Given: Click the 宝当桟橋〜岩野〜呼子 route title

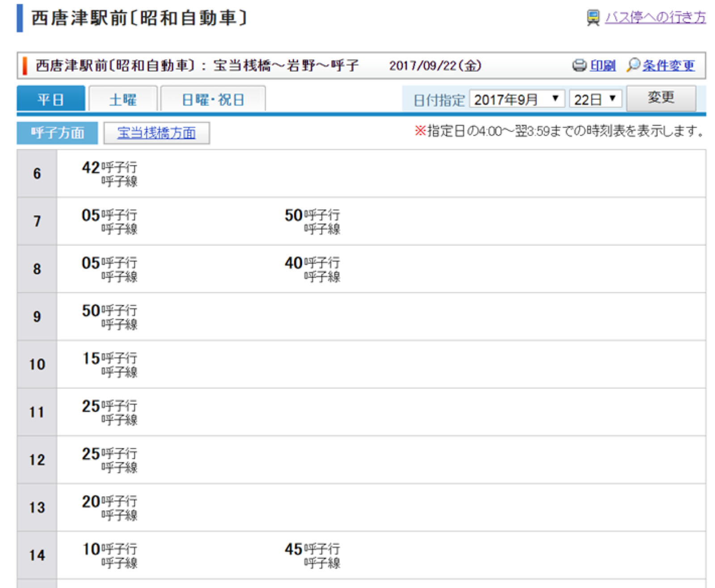Looking at the screenshot, I should [x=286, y=66].
